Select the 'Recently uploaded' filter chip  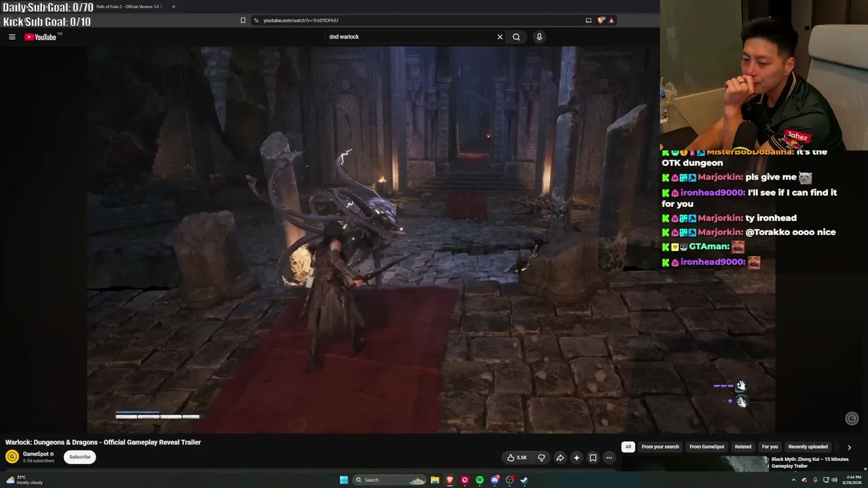point(808,447)
